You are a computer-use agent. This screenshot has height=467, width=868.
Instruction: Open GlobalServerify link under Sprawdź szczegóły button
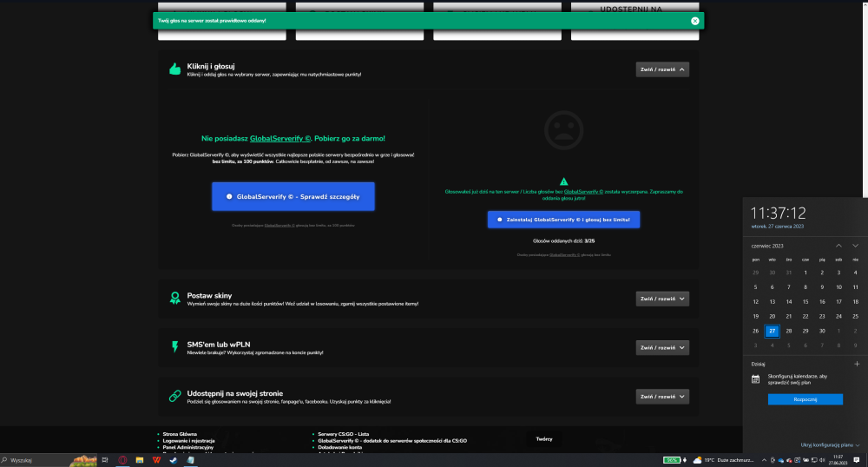(x=279, y=225)
